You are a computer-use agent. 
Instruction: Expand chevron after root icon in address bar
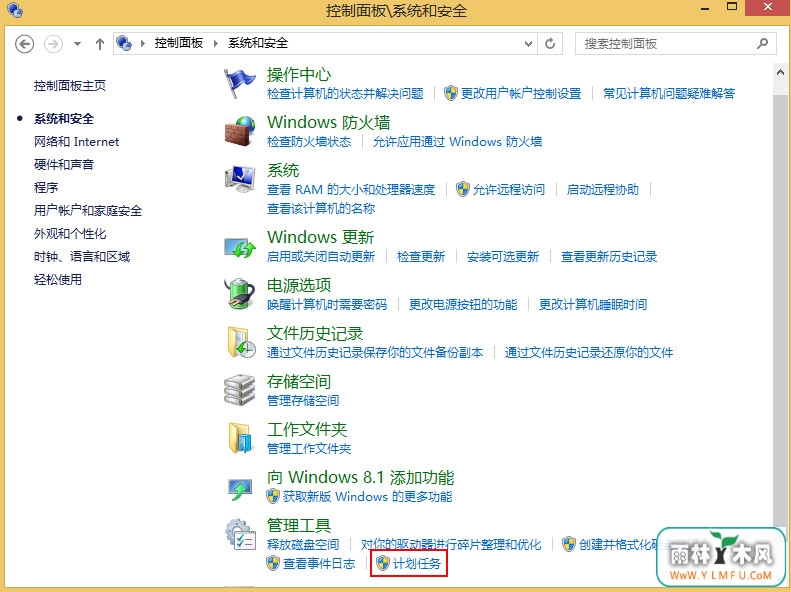143,43
